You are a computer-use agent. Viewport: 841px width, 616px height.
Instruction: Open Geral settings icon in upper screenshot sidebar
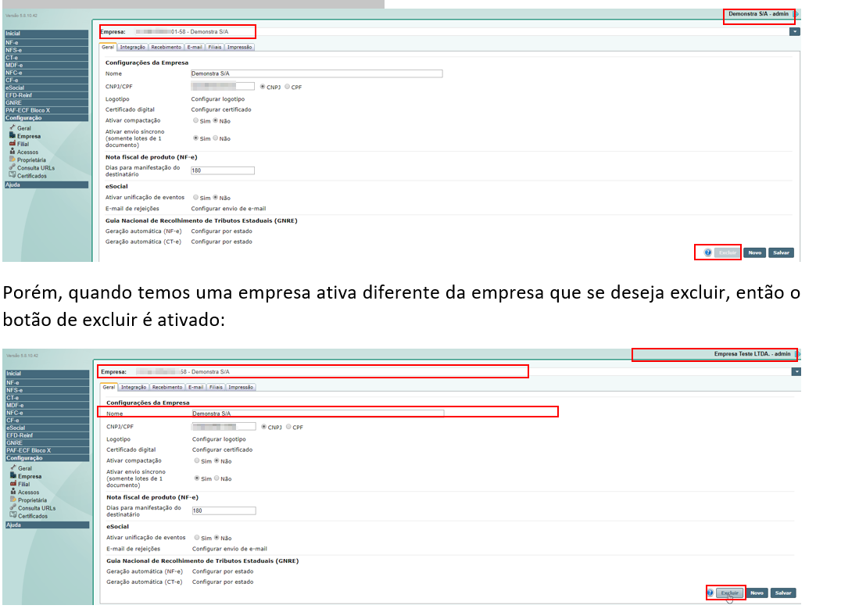click(x=13, y=127)
